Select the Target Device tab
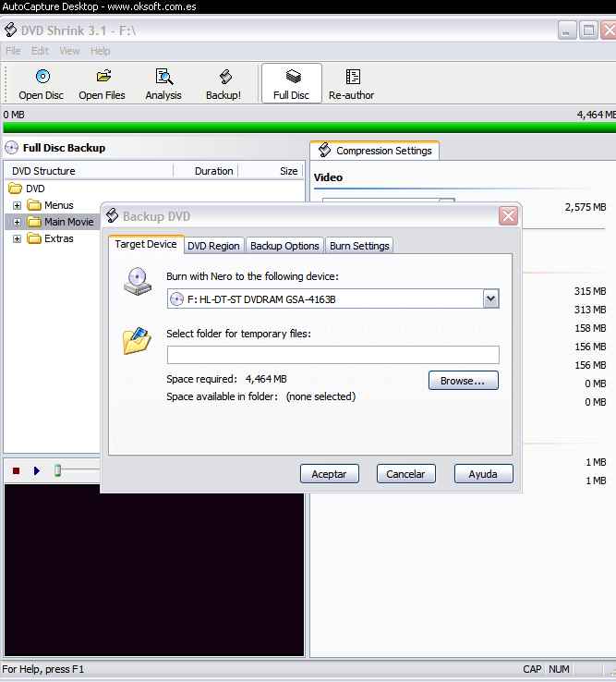The height and width of the screenshot is (682, 616). (x=146, y=244)
